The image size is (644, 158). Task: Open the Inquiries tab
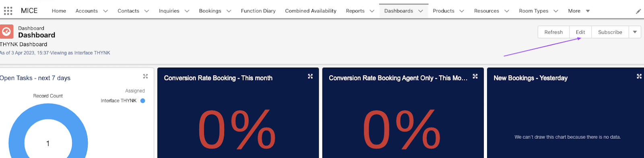pos(169,11)
